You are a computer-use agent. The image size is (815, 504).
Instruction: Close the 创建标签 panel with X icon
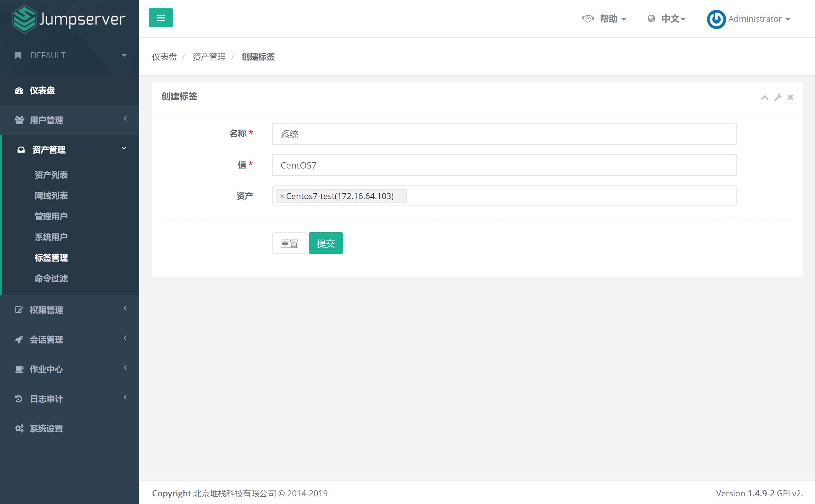[x=790, y=97]
